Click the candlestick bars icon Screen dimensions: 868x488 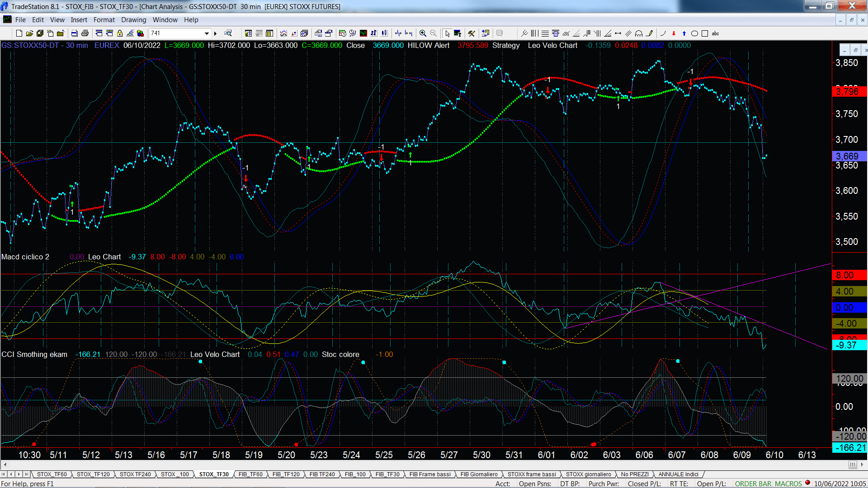384,33
